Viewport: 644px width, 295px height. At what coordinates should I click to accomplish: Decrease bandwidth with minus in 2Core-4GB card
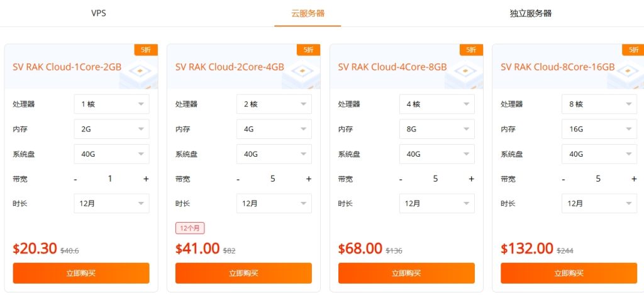coord(238,179)
